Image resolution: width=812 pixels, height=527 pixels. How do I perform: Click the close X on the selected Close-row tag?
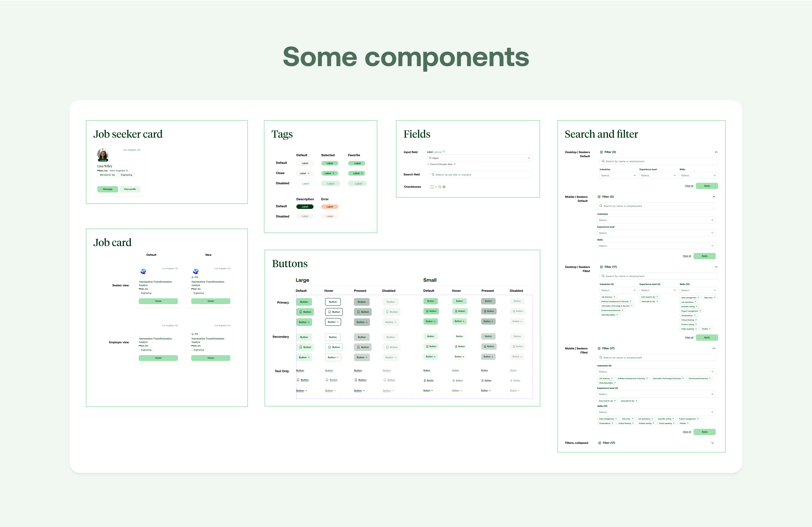(333, 173)
